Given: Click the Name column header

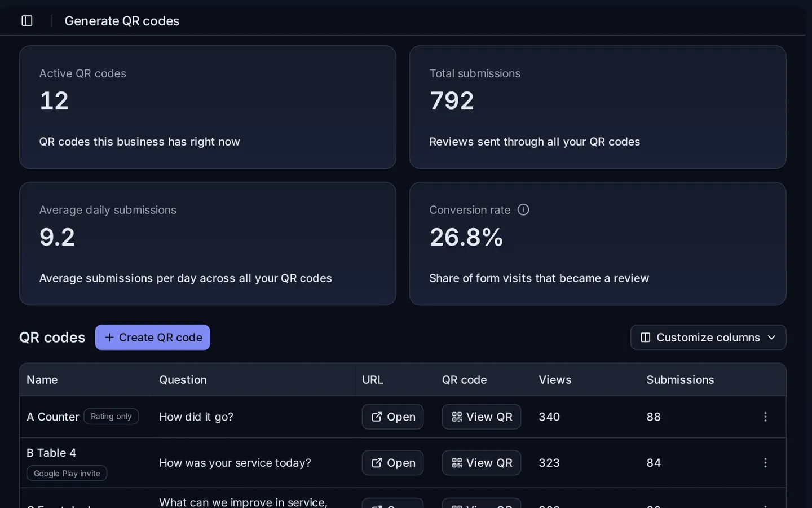Looking at the screenshot, I should coord(42,380).
